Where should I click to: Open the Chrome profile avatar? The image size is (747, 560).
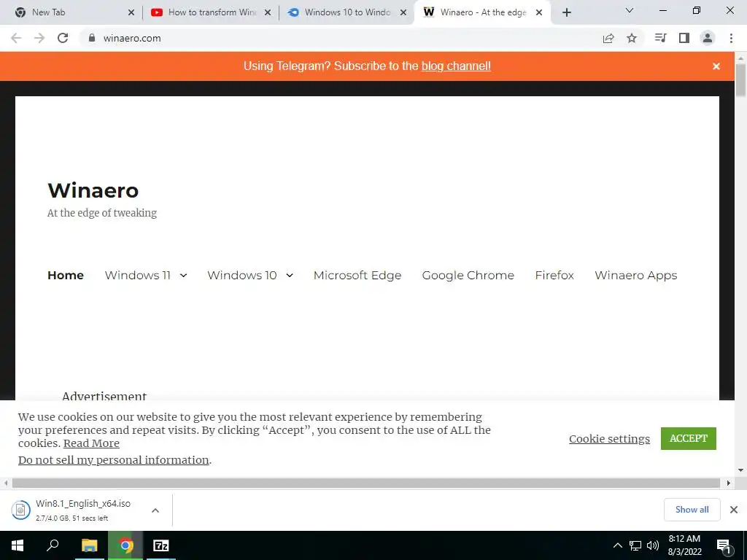point(708,38)
